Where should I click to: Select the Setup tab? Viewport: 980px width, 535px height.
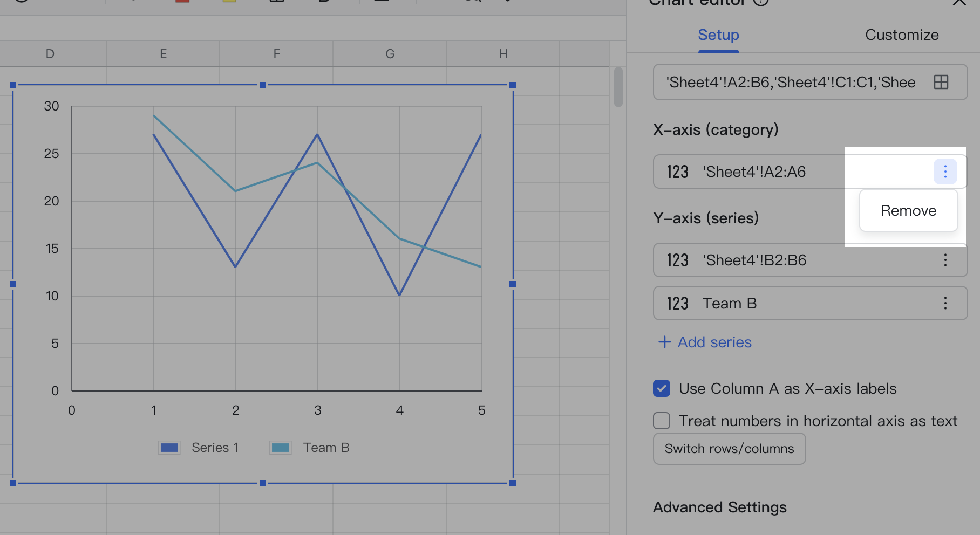coord(718,35)
